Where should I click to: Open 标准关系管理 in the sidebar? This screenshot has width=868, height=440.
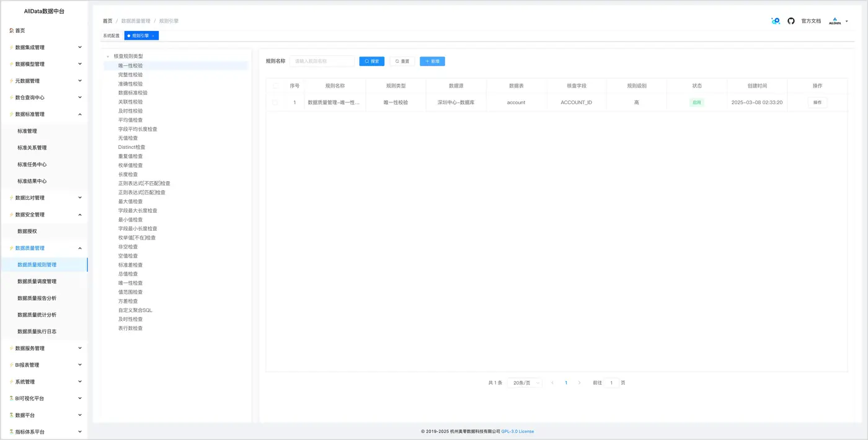coord(32,148)
